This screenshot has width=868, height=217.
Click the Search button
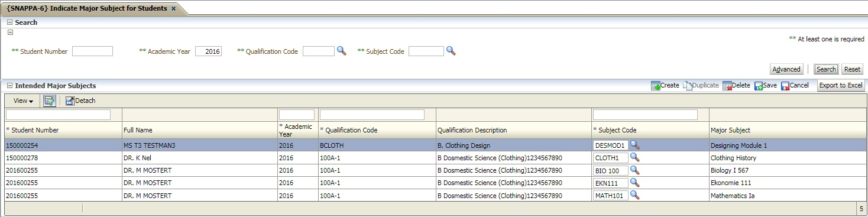pos(825,69)
